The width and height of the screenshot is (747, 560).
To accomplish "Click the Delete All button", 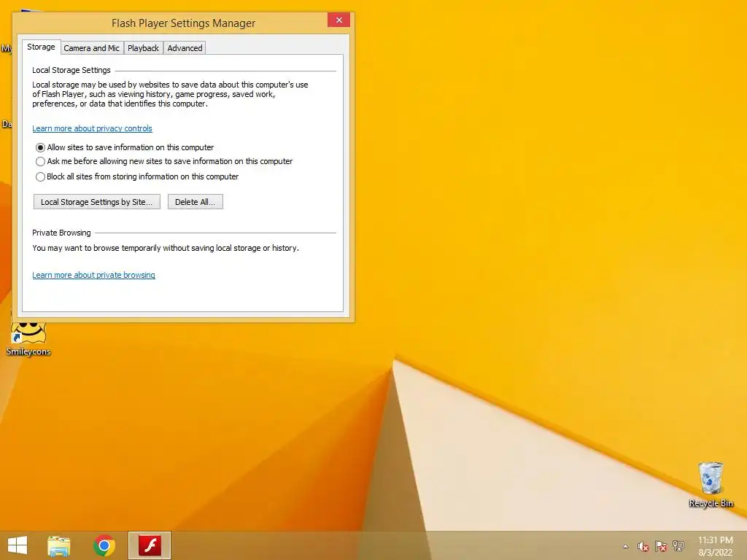I will [196, 202].
